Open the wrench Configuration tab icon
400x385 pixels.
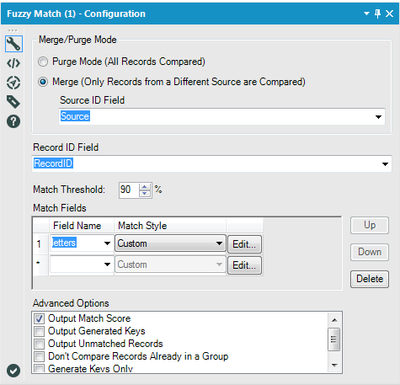click(14, 44)
